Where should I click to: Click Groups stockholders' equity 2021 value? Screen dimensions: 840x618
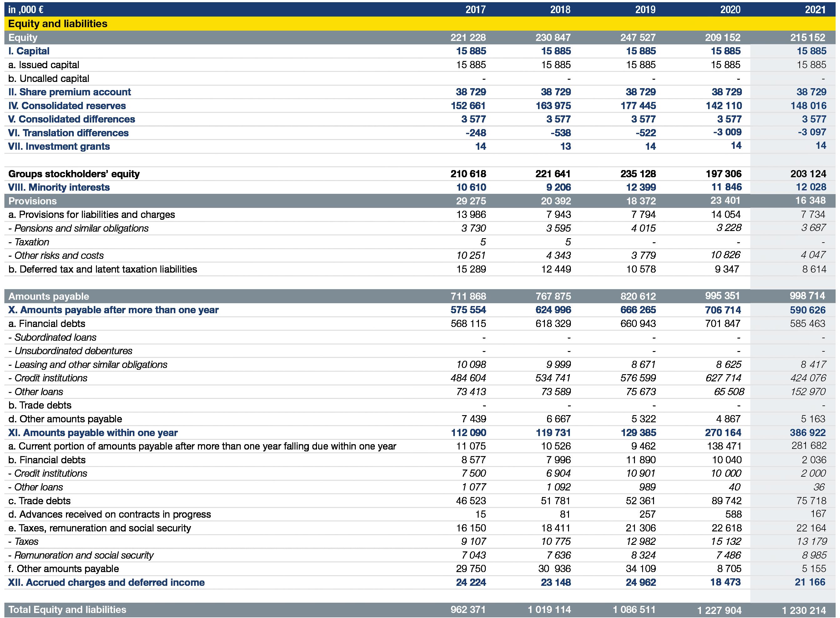(808, 173)
